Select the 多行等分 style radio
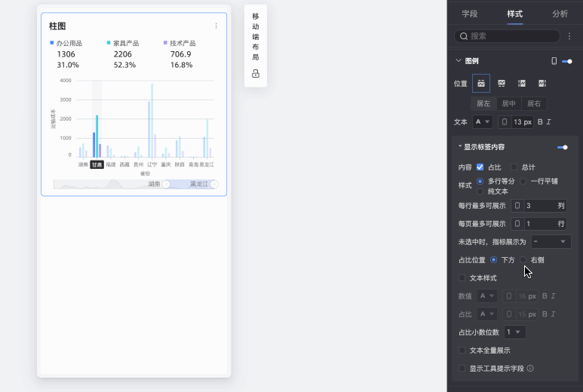This screenshot has width=583, height=392. [480, 182]
